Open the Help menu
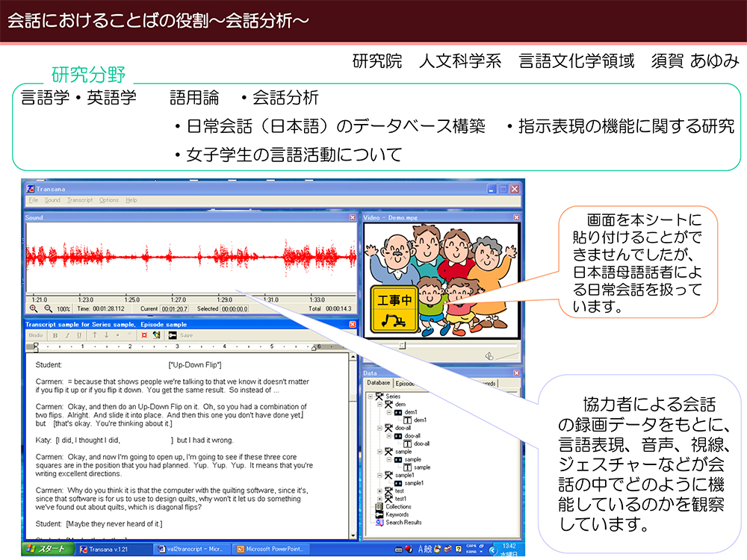 (x=131, y=200)
